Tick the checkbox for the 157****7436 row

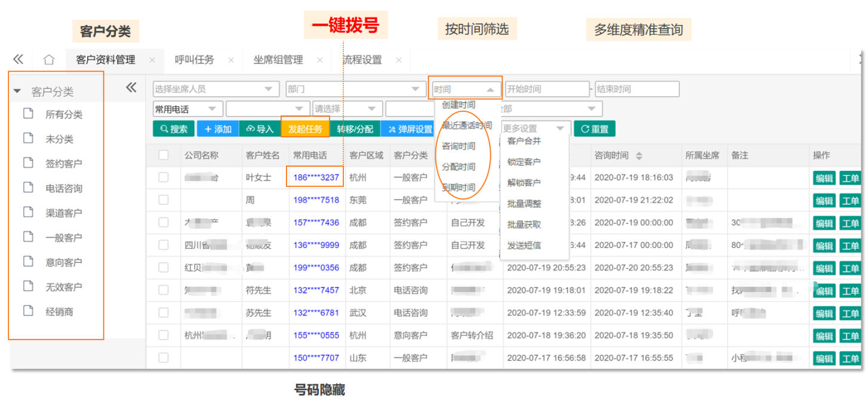pyautogui.click(x=163, y=222)
